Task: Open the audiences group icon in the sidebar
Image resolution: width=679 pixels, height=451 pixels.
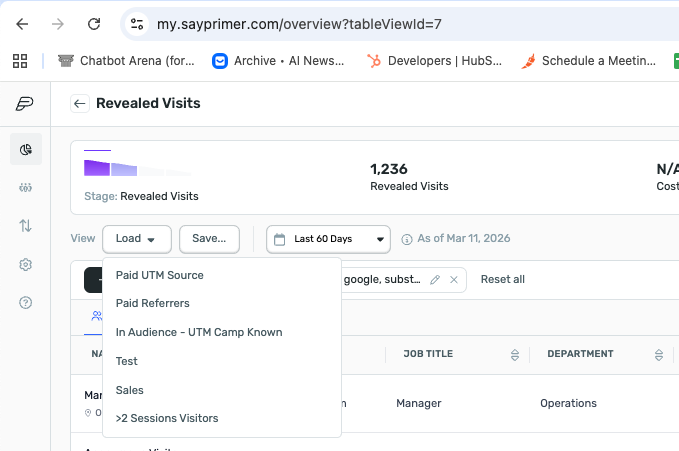Action: coord(25,188)
